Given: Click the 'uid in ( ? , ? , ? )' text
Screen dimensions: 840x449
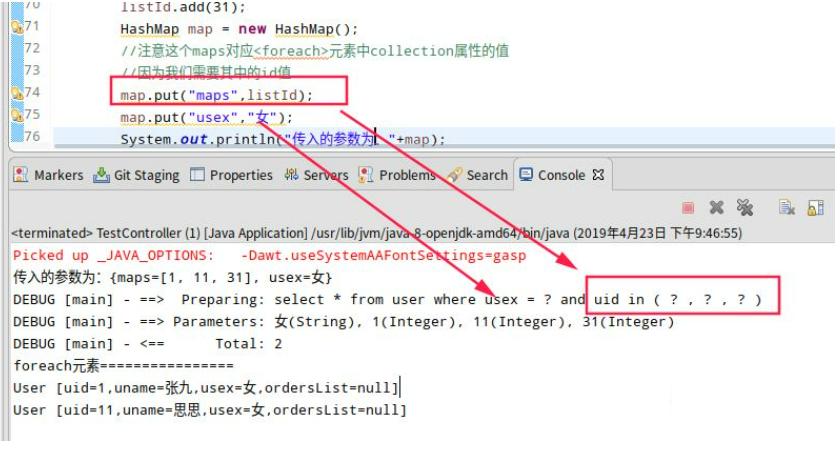Looking at the screenshot, I should (x=678, y=299).
